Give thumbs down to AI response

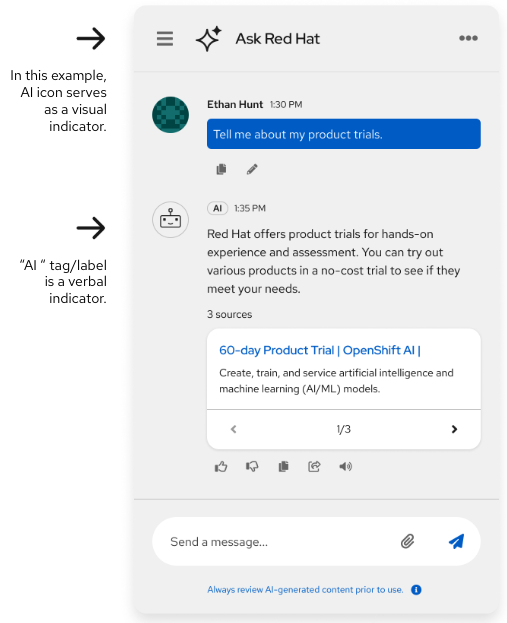(252, 466)
